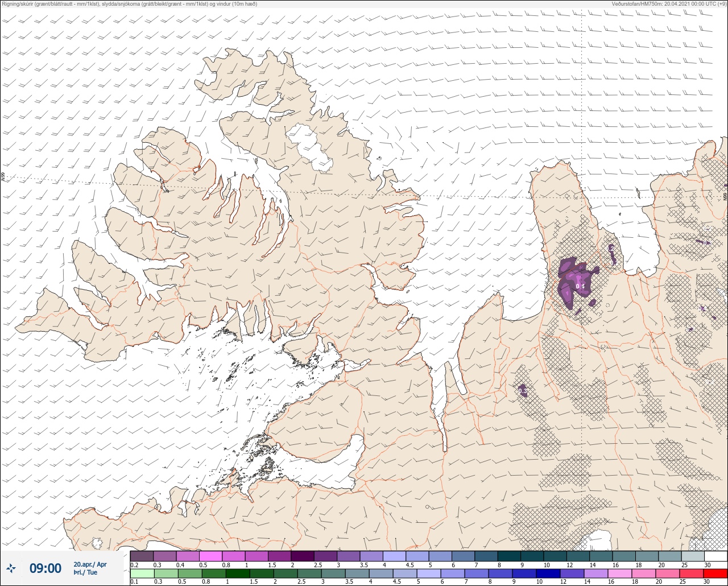
Task: Click the '20.apr./ Apr' date text
Action: coord(90,564)
